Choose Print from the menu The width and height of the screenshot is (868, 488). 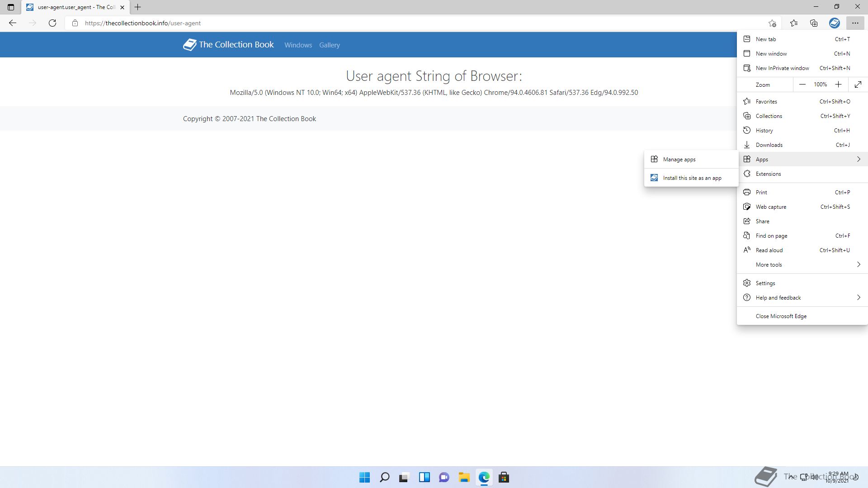(x=802, y=192)
